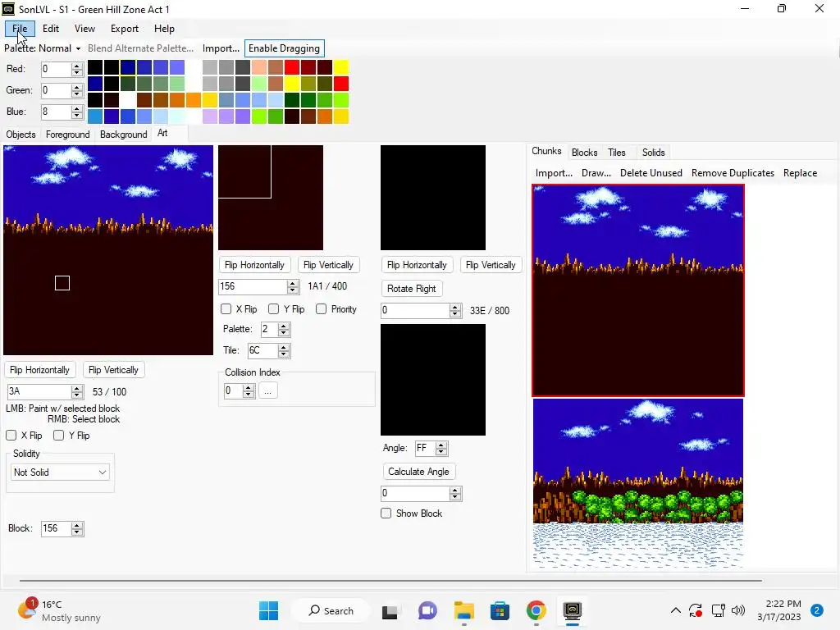Image resolution: width=840 pixels, height=630 pixels.
Task: Launch Google Chrome from the taskbar
Action: click(x=536, y=610)
